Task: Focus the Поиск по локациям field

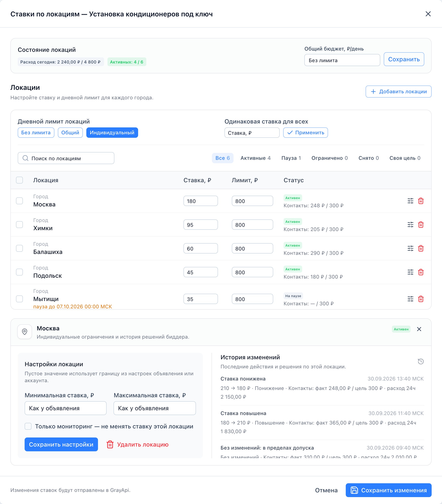Action: (66, 158)
